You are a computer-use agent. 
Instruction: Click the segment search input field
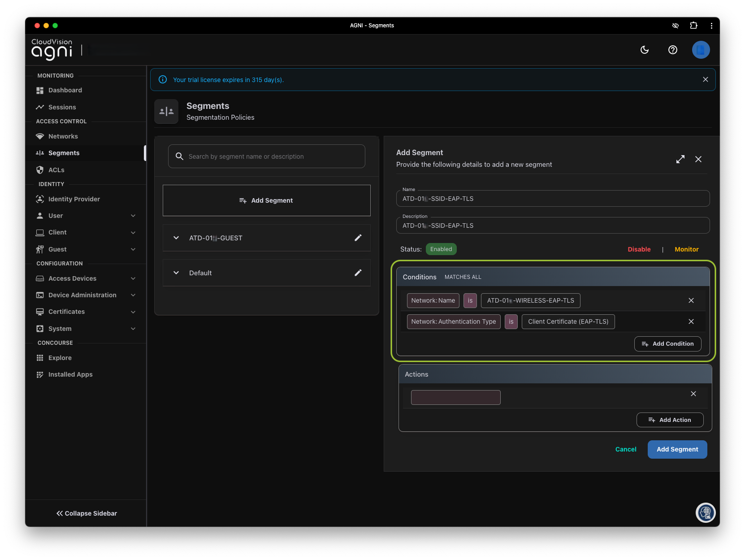coord(267,156)
